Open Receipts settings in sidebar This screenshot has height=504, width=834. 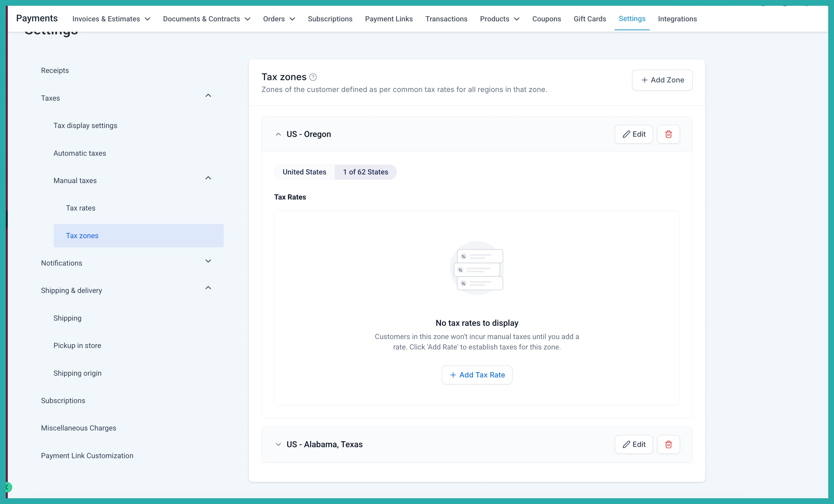tap(55, 70)
